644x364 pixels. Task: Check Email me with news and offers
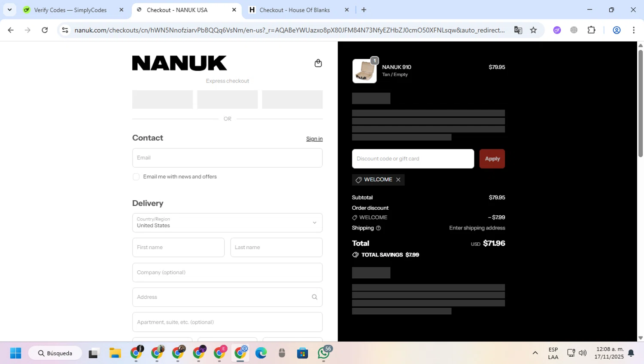136,177
